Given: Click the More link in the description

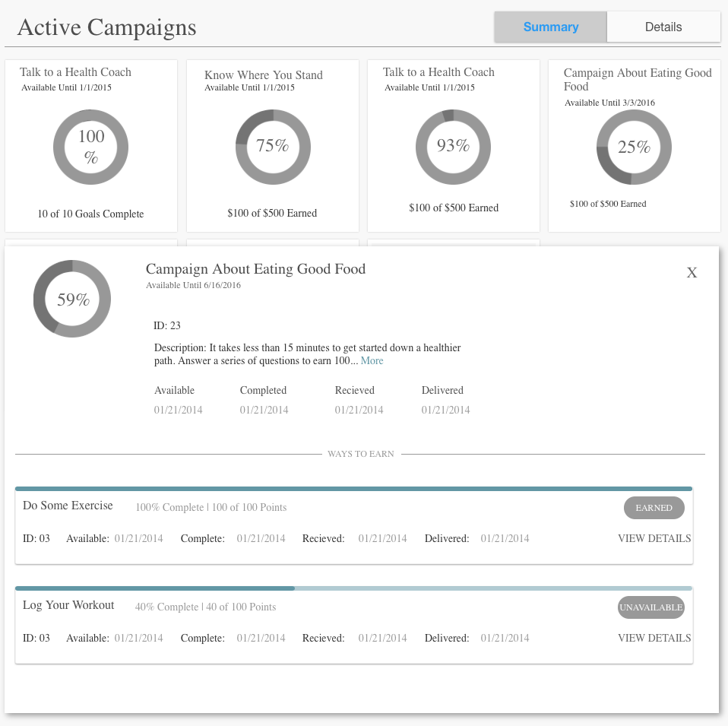Looking at the screenshot, I should (372, 361).
